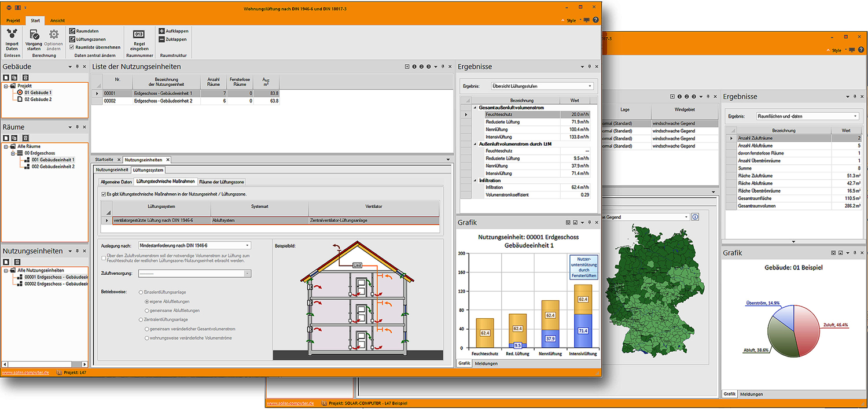Select gemeinsame Abluftleitungen radio button

pos(146,311)
